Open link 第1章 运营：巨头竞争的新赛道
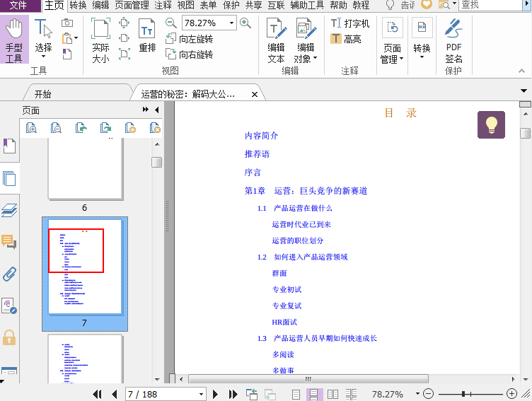 coord(306,191)
